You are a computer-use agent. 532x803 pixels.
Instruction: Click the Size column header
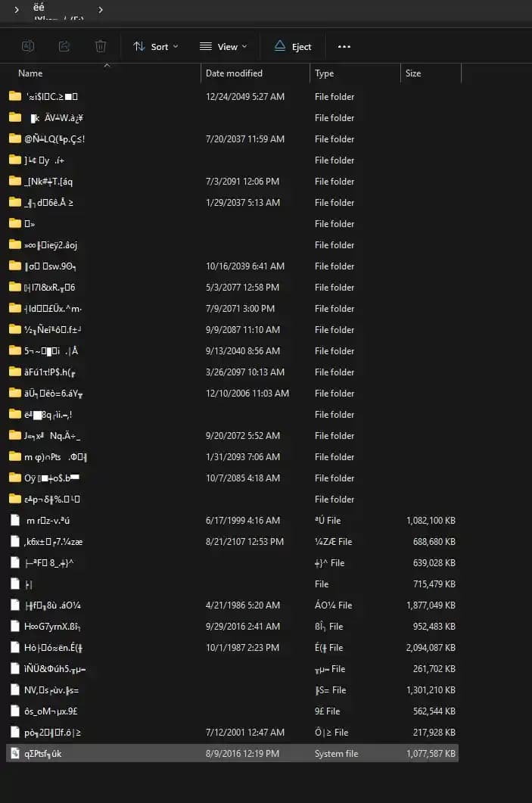(413, 73)
